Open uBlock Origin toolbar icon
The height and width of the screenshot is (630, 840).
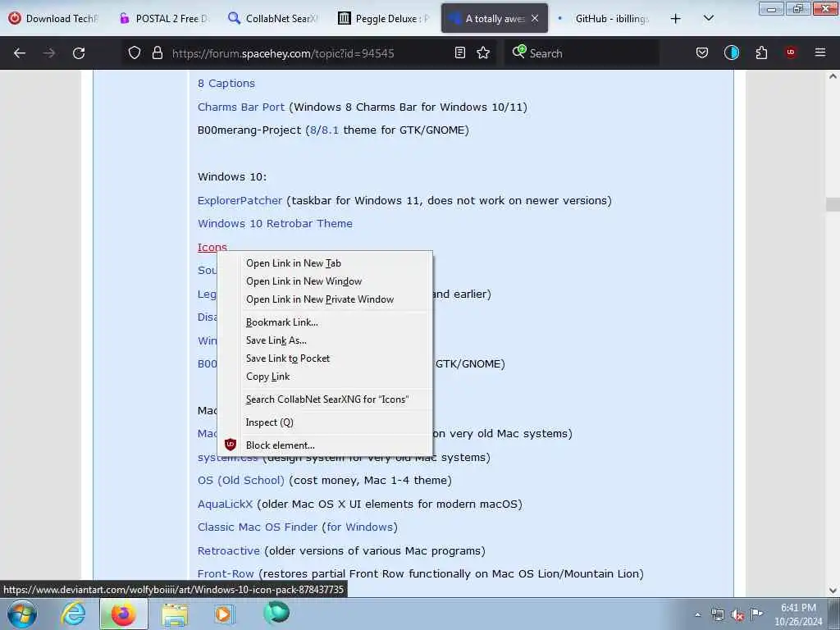(x=791, y=52)
